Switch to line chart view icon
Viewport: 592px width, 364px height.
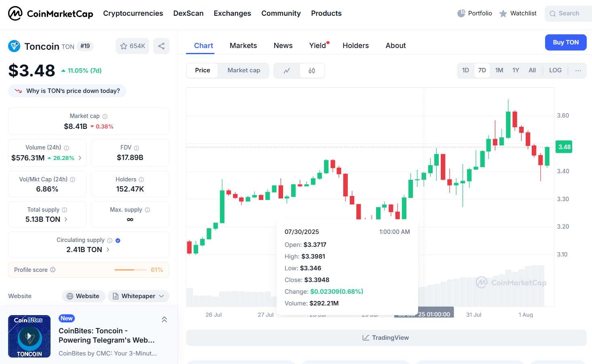287,71
